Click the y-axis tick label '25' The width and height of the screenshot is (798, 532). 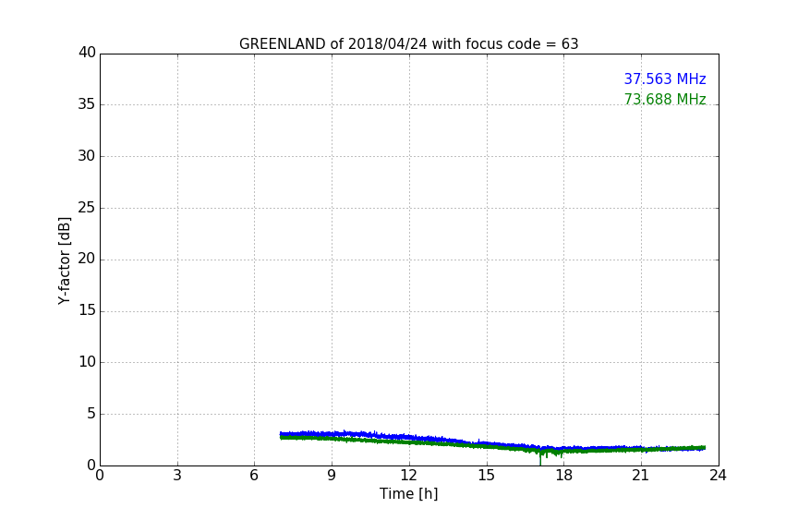tap(87, 207)
